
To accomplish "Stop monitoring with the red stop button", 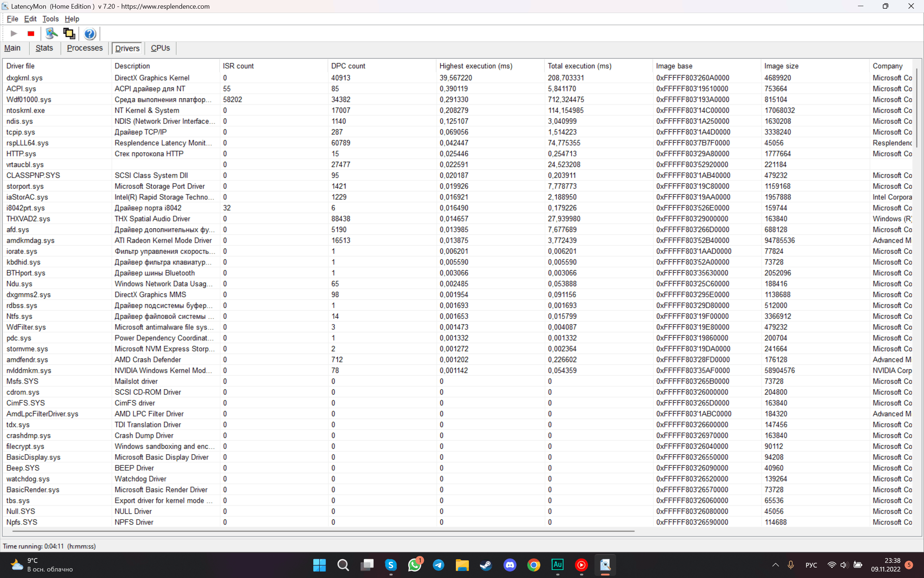I will click(x=31, y=34).
